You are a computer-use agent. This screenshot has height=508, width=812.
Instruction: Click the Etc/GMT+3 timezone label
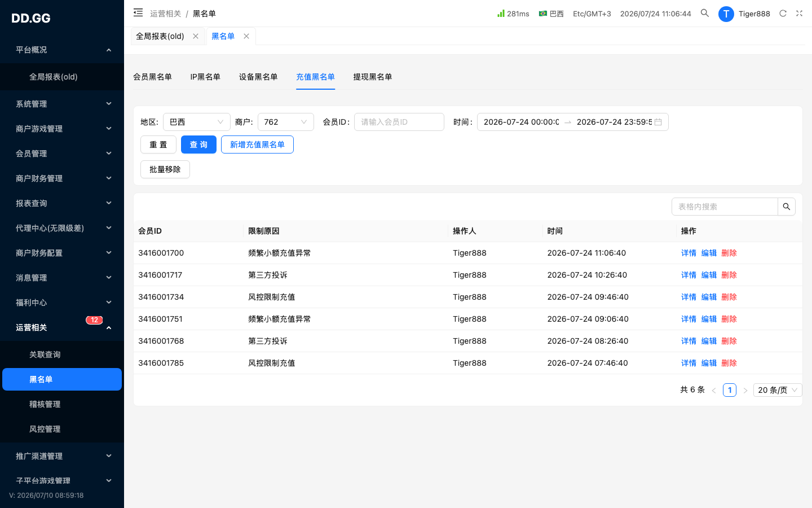point(592,14)
